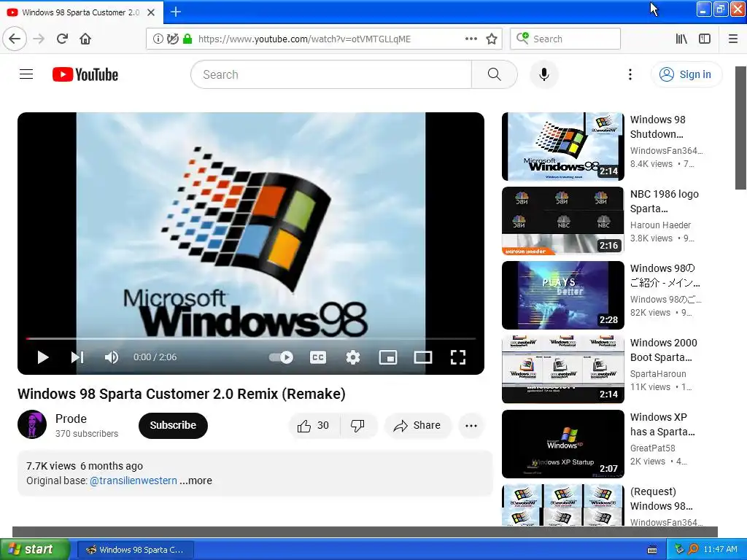Viewport: 747px width, 560px height.
Task: Open the YouTube guide hamburger menu
Action: point(26,74)
